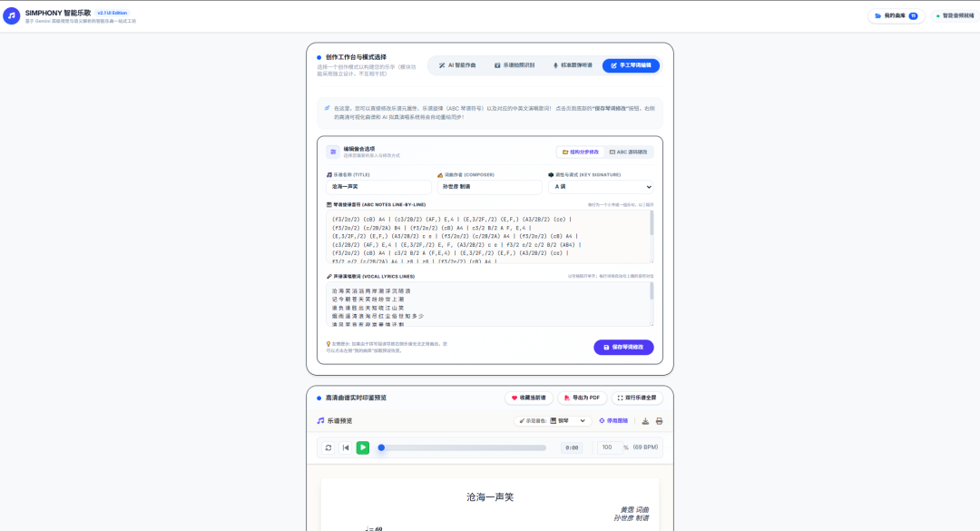Click the key signature label icon

point(551,175)
